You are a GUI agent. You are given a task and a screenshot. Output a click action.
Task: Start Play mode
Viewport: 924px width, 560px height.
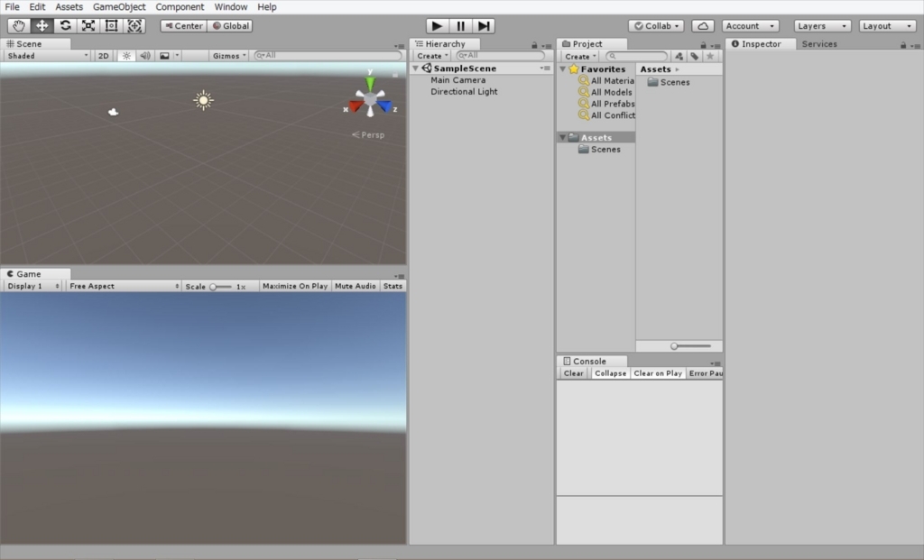(x=438, y=26)
